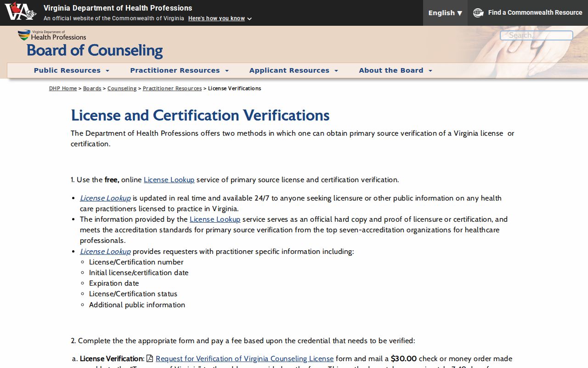This screenshot has height=368, width=588.
Task: Click the Find a Commonwealth Resource button
Action: pyautogui.click(x=528, y=13)
